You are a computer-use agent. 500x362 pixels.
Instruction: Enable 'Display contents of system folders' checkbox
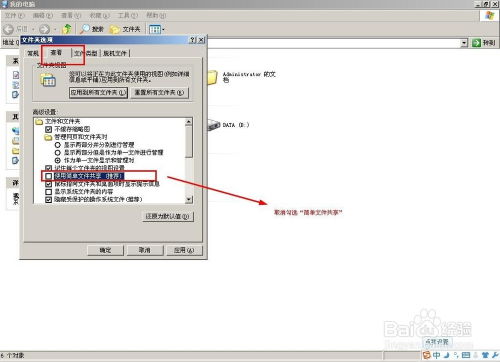click(48, 192)
